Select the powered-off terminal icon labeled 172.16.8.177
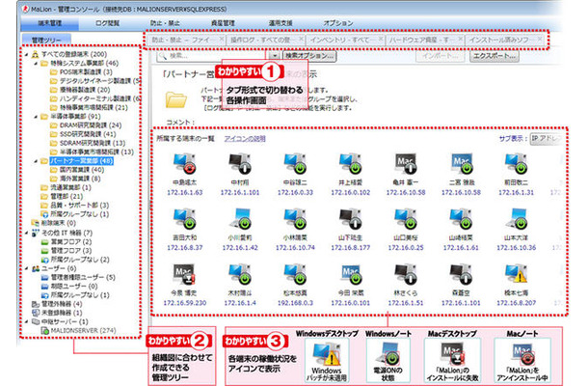 click(x=350, y=219)
